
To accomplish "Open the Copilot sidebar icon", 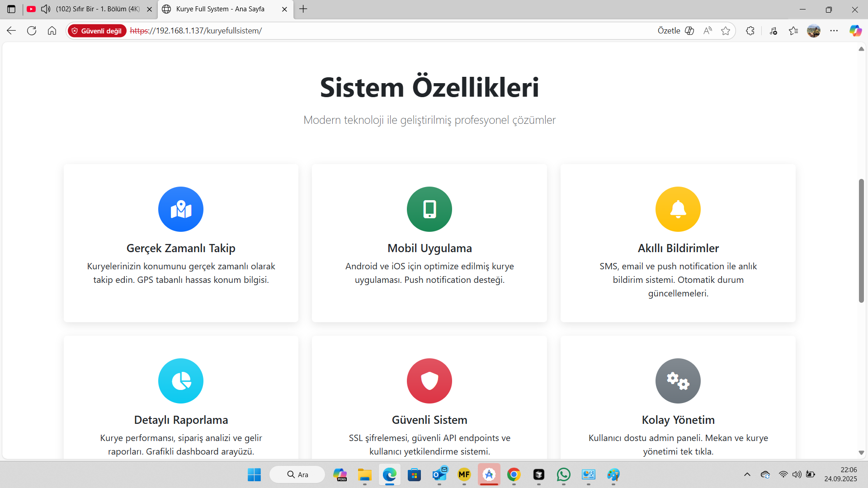I will coord(855,31).
